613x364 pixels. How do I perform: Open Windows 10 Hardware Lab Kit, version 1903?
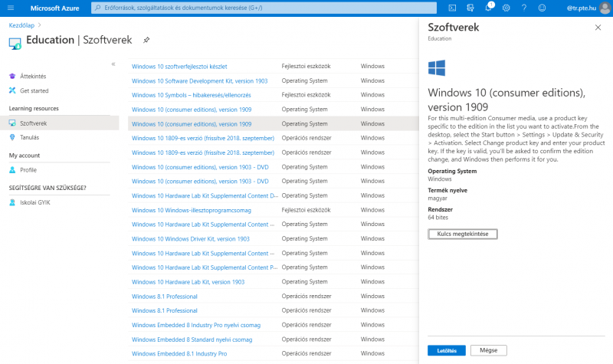(188, 282)
